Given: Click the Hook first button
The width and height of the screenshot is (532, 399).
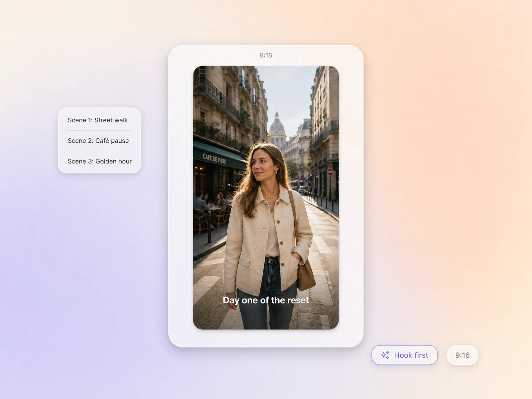Looking at the screenshot, I should (x=404, y=355).
